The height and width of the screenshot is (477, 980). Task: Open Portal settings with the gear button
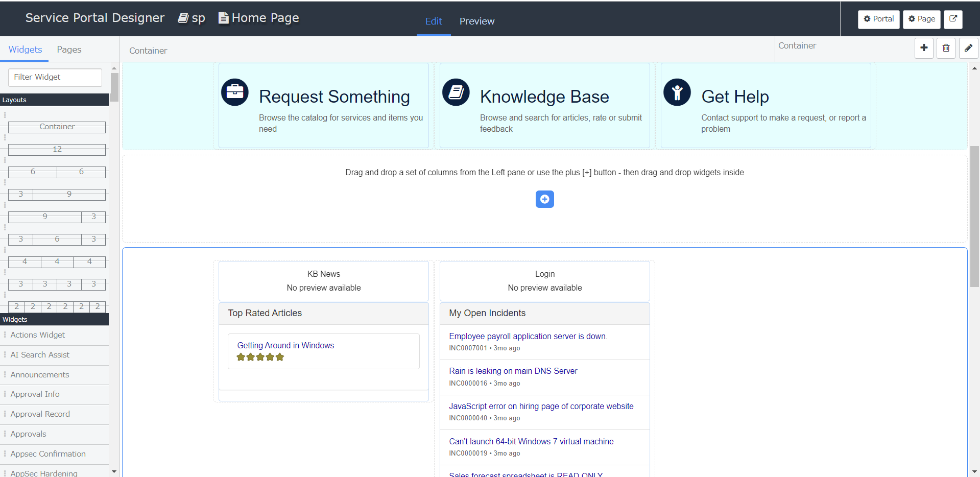[x=878, y=19]
